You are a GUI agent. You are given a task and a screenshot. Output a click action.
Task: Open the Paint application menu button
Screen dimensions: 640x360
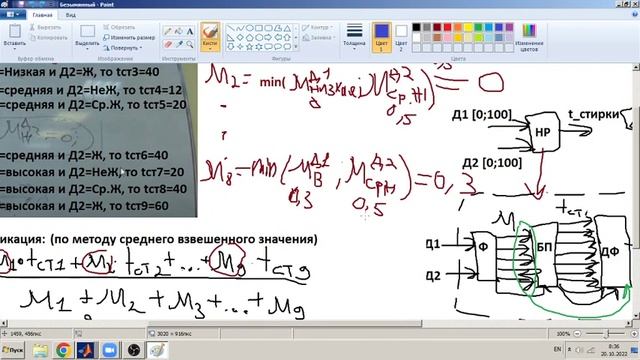13,15
